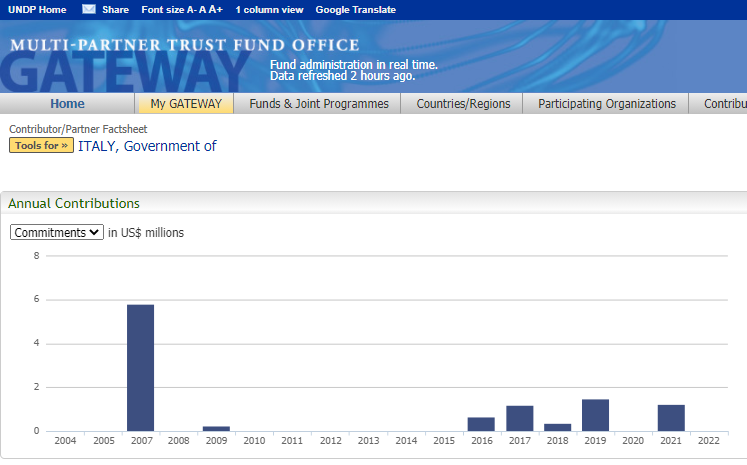This screenshot has width=747, height=465.
Task: Click the 2022 axis label
Action: (x=708, y=441)
